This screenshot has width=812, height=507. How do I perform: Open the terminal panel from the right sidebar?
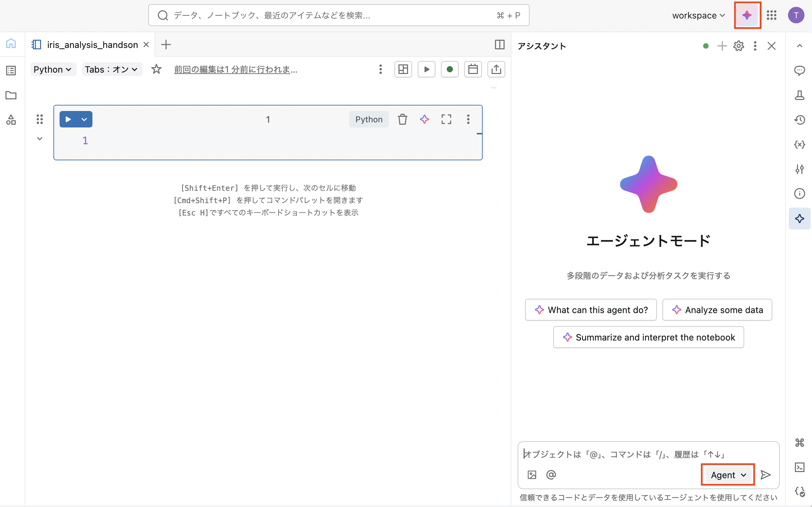point(800,467)
